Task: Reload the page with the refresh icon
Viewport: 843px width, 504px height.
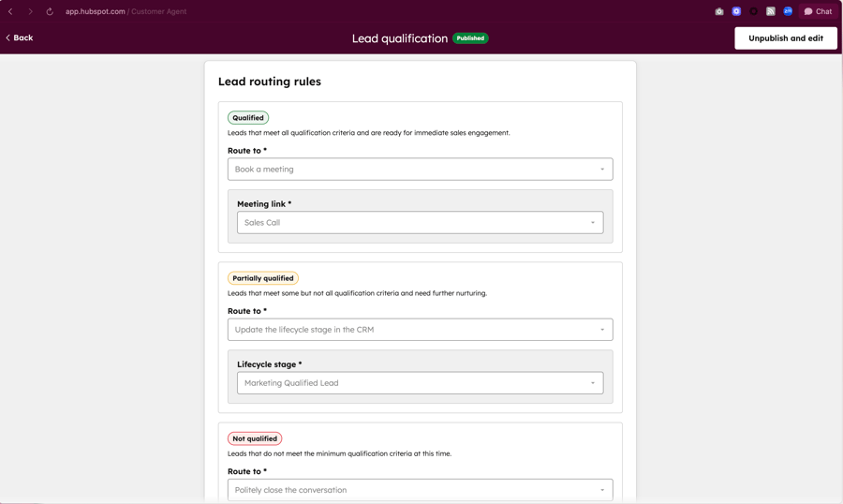Action: (50, 11)
